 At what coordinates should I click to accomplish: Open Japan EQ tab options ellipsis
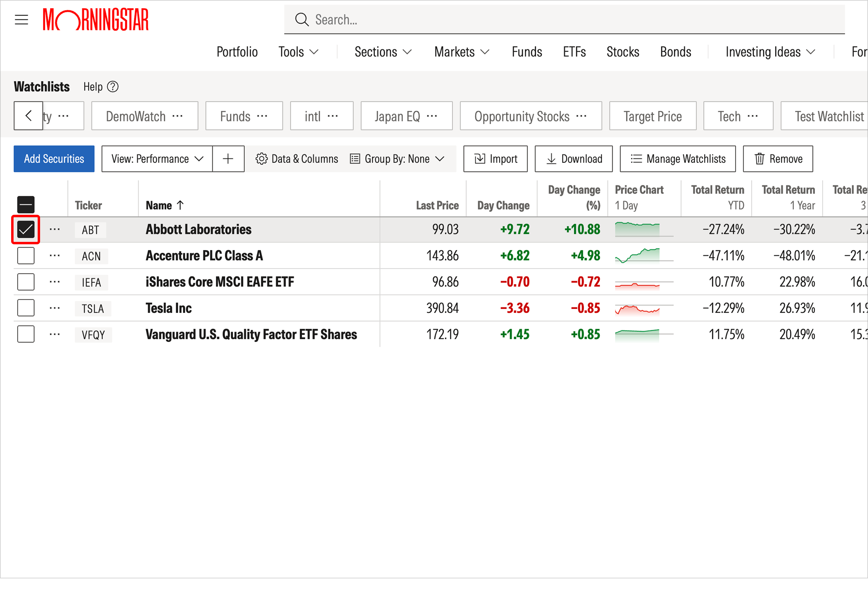pyautogui.click(x=432, y=116)
